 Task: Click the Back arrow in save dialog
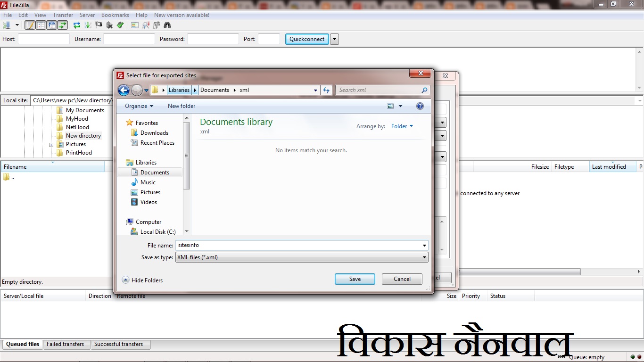pos(124,90)
